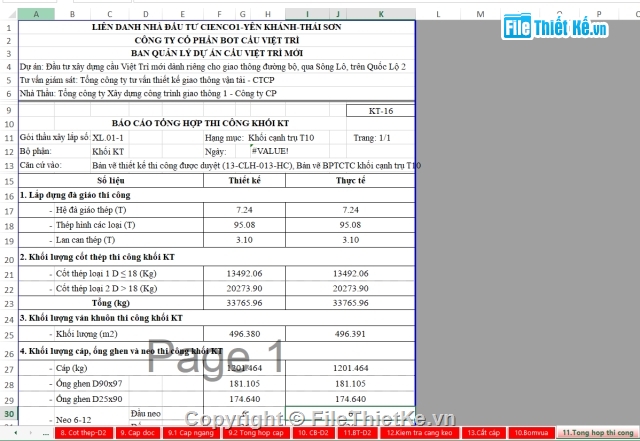640x441 pixels.
Task: Select the 'Khối cạnh trụ T10' cell
Action: tap(281, 138)
